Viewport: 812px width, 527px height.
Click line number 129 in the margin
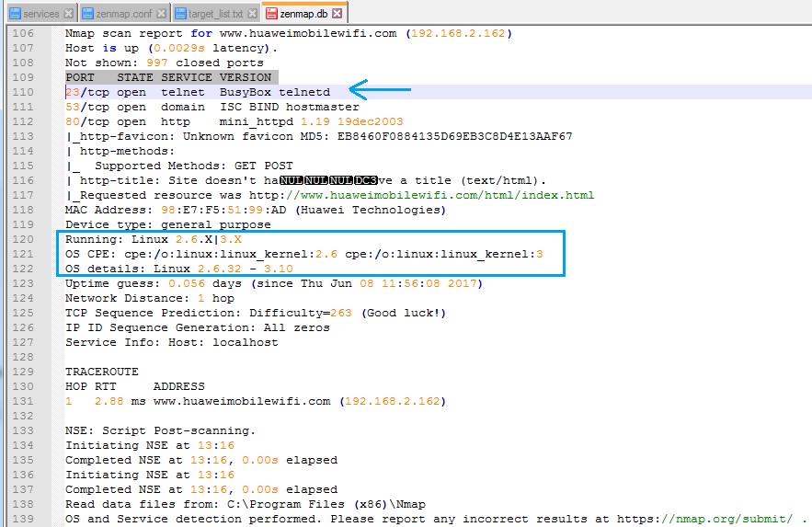pyautogui.click(x=23, y=372)
